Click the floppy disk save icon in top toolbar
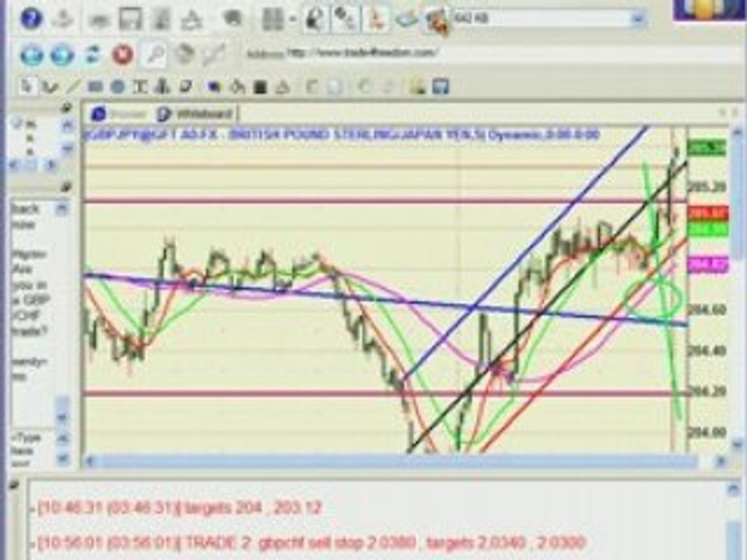 tap(130, 19)
